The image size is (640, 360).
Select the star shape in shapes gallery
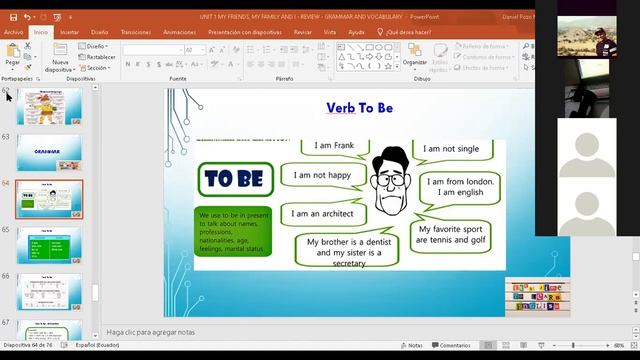pos(388,66)
